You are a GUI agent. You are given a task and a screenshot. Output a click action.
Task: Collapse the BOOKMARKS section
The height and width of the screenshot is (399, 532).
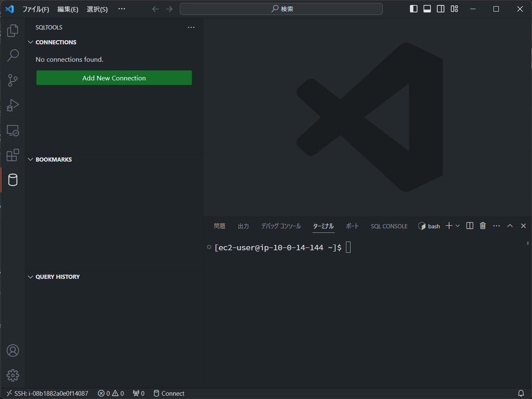[x=31, y=160]
